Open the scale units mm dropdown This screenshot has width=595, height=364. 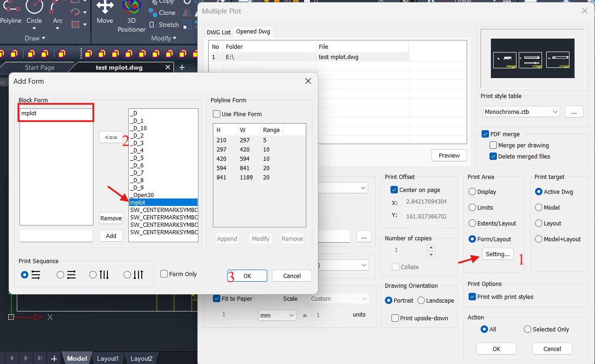click(x=278, y=316)
